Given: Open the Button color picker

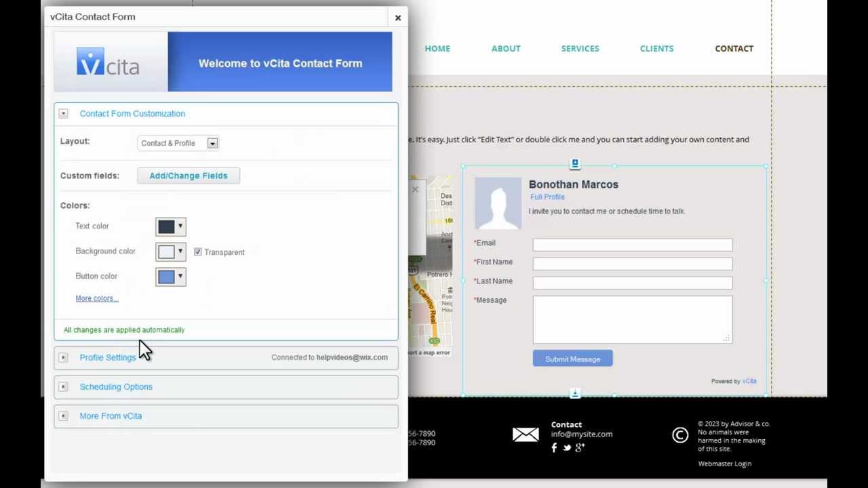Looking at the screenshot, I should pyautogui.click(x=171, y=277).
